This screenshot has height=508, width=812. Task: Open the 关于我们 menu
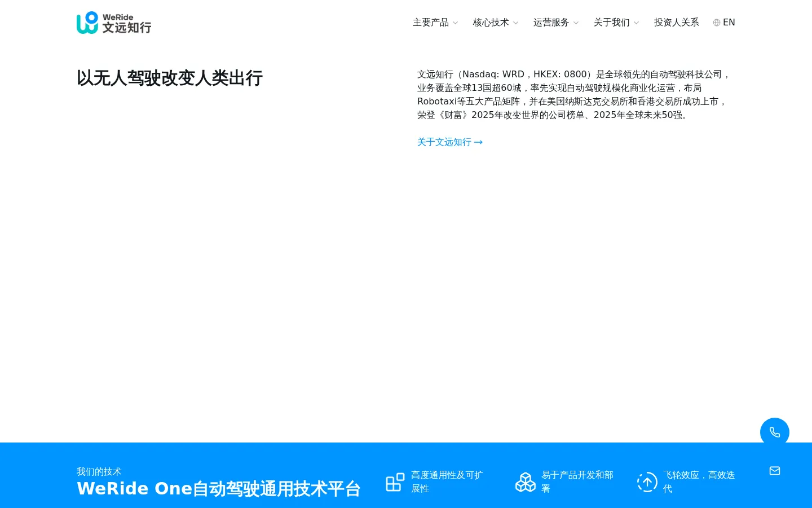pos(612,23)
